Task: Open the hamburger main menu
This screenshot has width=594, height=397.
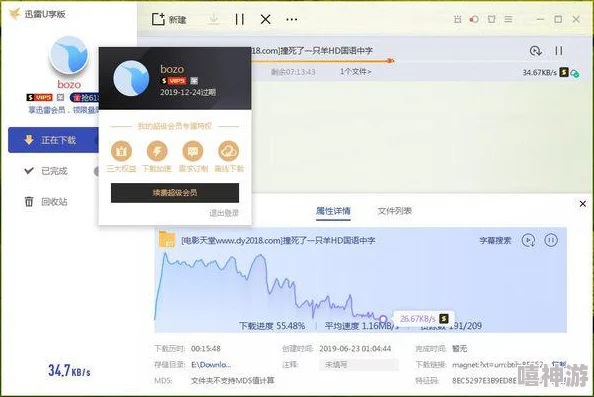Action: tap(508, 19)
